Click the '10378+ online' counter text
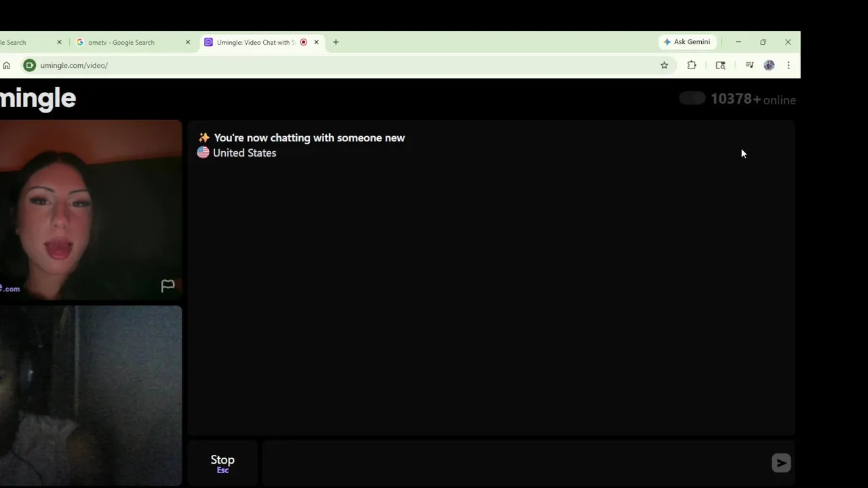 pos(753,100)
